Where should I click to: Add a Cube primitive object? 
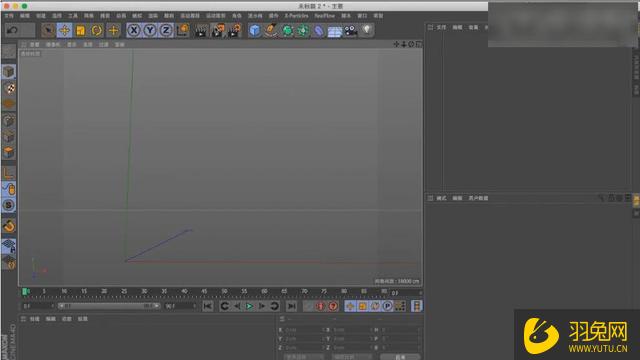(x=255, y=31)
